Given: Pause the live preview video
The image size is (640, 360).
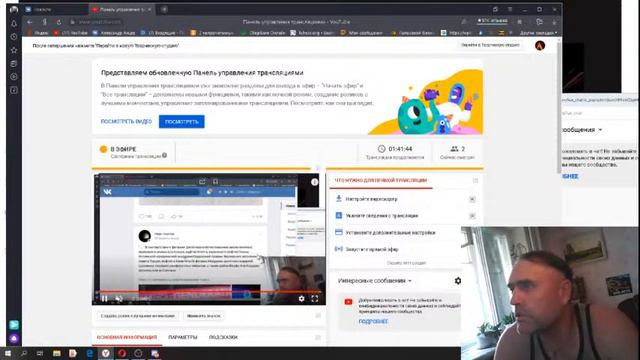Looking at the screenshot, I should point(104,299).
